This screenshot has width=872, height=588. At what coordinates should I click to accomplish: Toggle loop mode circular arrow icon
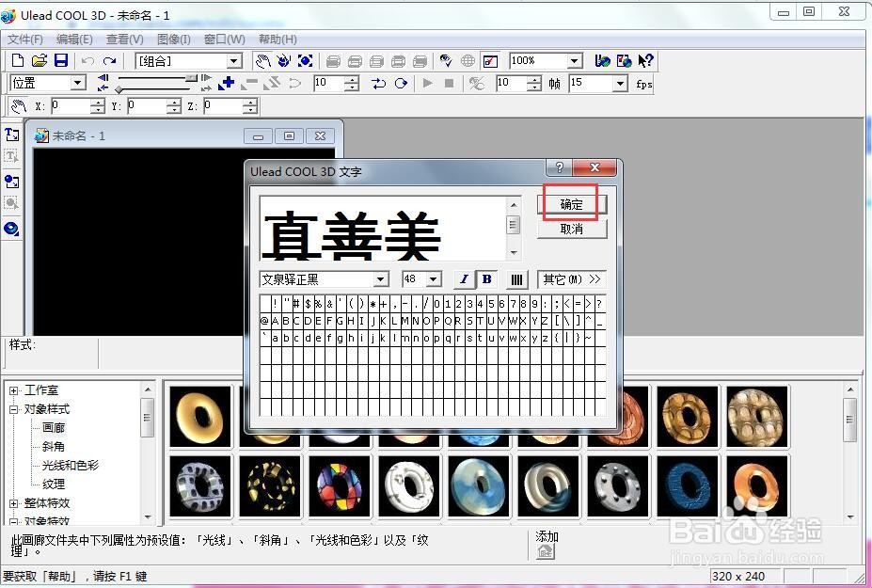point(401,84)
